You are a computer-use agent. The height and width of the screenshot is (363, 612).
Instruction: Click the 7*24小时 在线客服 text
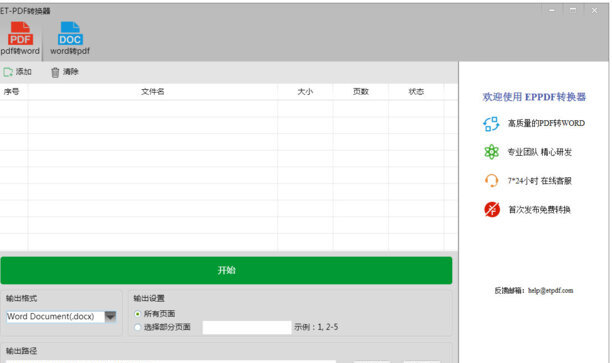click(540, 181)
